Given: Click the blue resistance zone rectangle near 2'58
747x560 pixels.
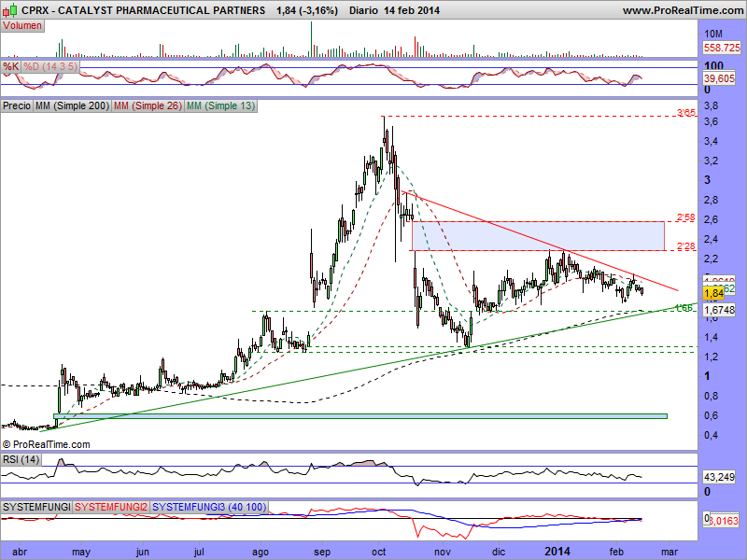Looking at the screenshot, I should pos(537,236).
